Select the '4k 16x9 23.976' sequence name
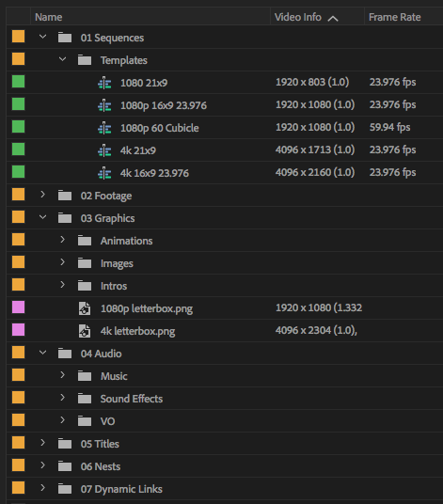The height and width of the screenshot is (504, 443). 154,173
